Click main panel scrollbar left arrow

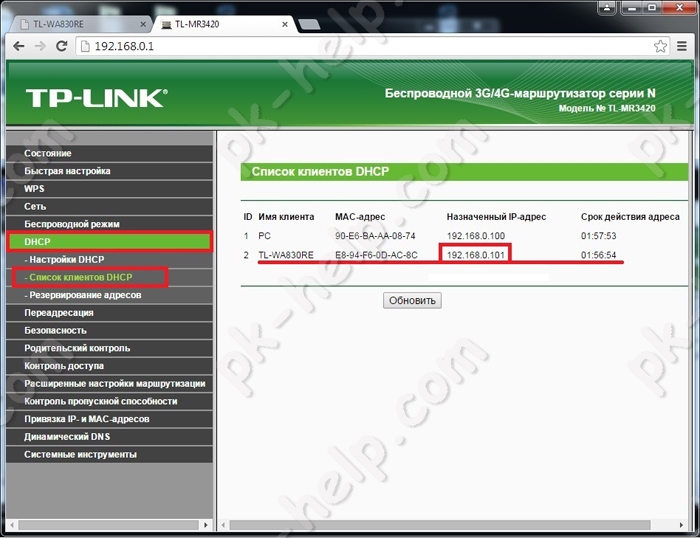click(223, 525)
